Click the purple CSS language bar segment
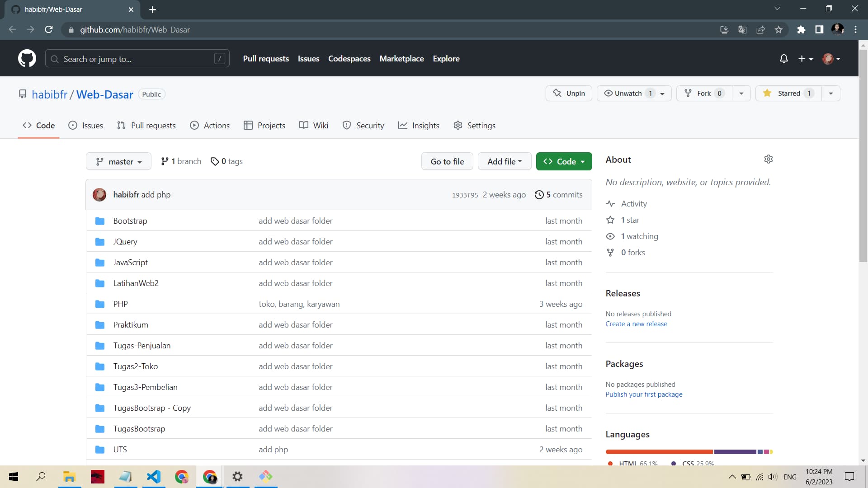 click(735, 452)
